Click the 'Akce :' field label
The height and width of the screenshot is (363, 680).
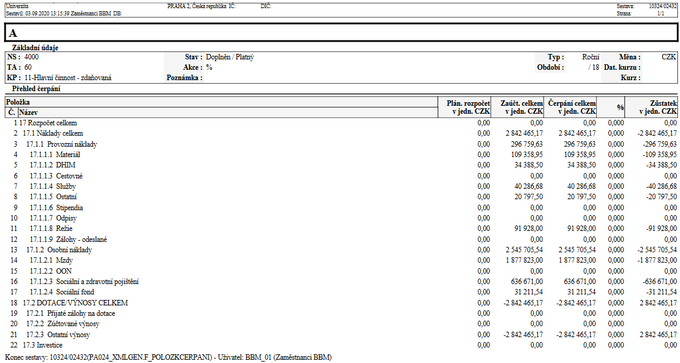(x=193, y=67)
